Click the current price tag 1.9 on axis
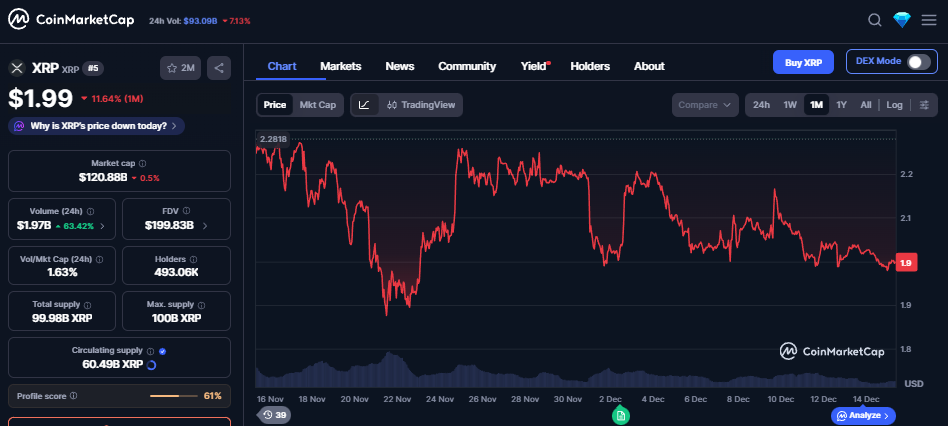This screenshot has width=948, height=426. 906,263
